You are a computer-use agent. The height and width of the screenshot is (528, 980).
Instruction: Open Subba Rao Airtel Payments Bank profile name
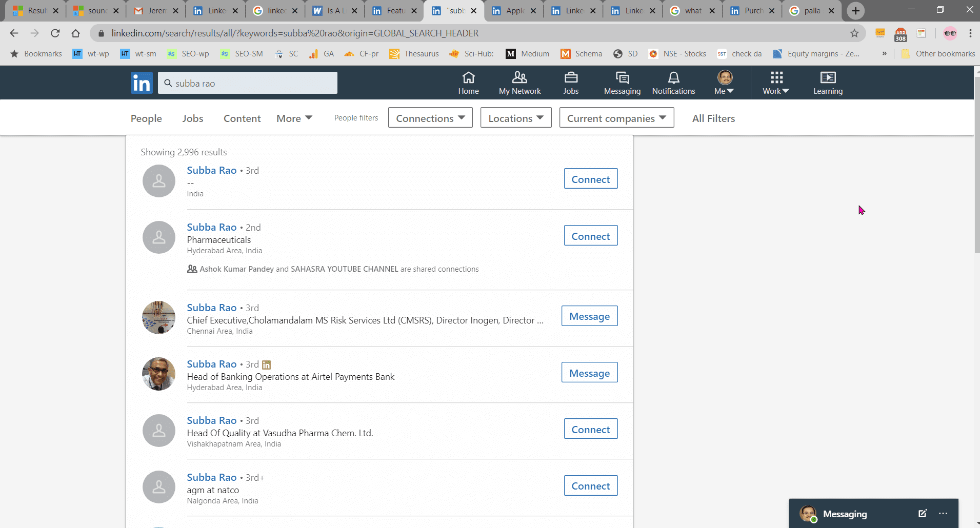point(212,364)
